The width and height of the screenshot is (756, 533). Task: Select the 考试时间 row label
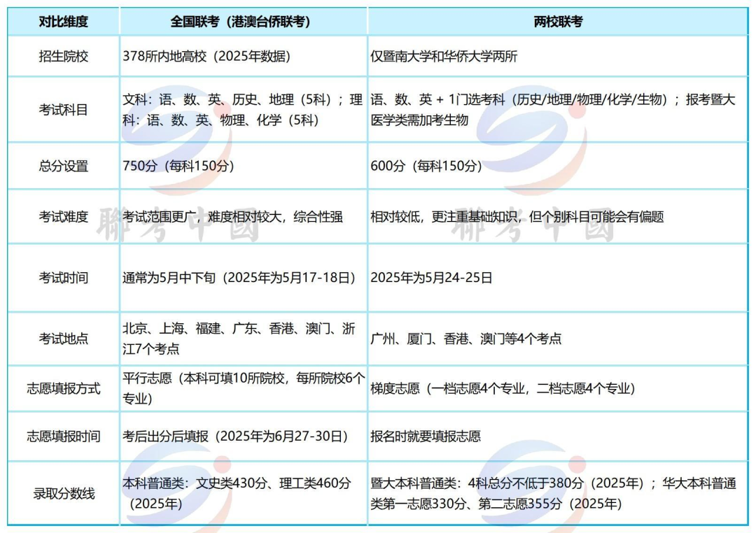[x=63, y=278]
